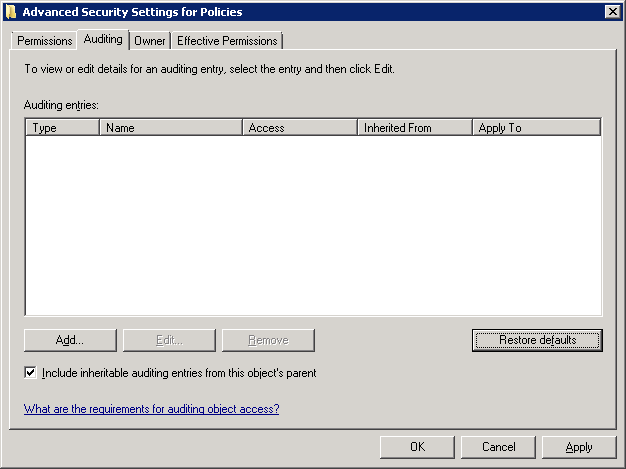This screenshot has height=469, width=626.
Task: Close the Advanced Security Settings dialog
Action: point(612,12)
